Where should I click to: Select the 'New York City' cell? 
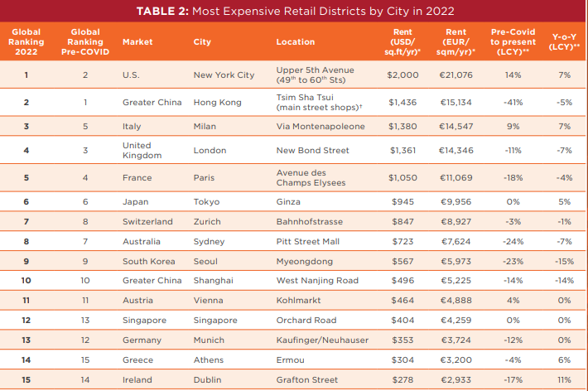pos(224,75)
